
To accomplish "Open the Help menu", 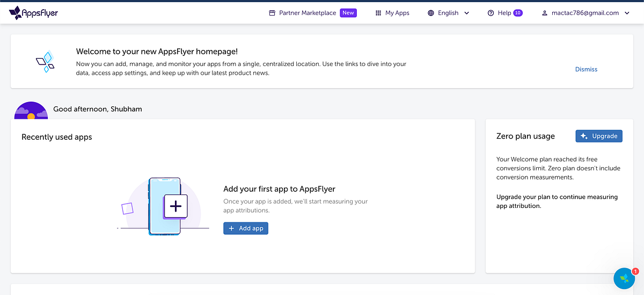I will tap(504, 13).
